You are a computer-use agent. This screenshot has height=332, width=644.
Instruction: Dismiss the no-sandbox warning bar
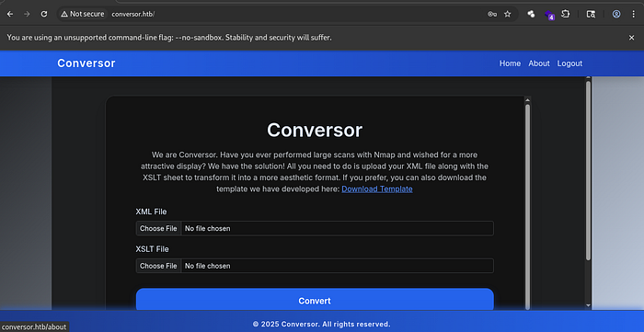click(x=632, y=38)
